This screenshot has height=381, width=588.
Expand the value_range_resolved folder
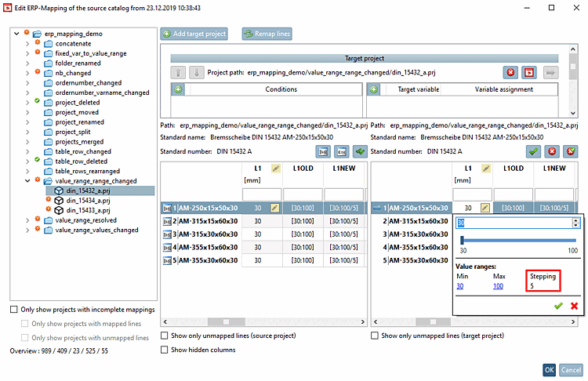27,220
